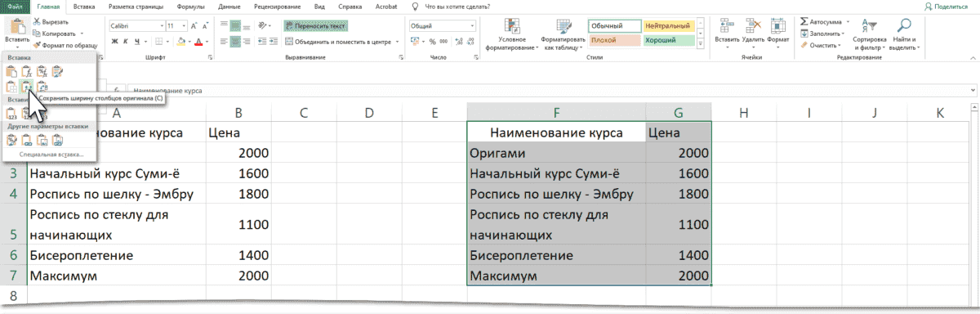Center text horizontally
This screenshot has height=314, width=980.
(x=235, y=42)
